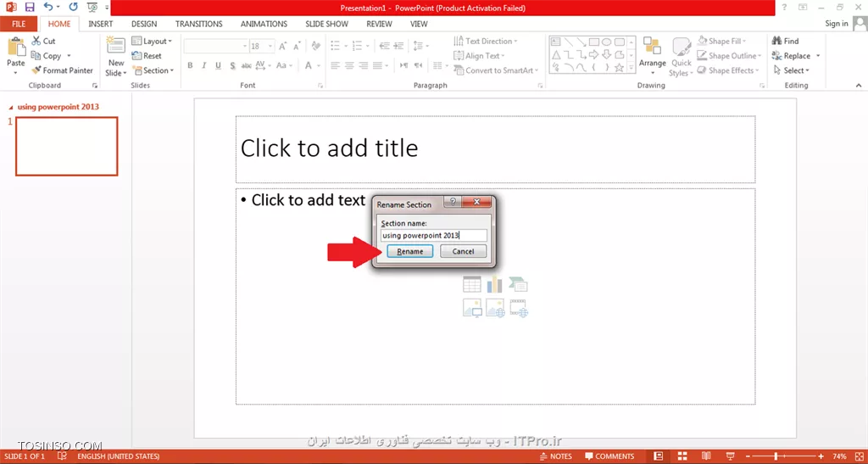Switch to the DESIGN tab
The height and width of the screenshot is (464, 868).
point(144,24)
